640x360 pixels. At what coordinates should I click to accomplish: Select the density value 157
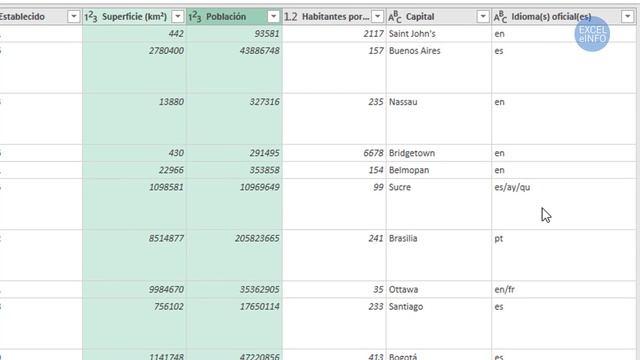pyautogui.click(x=334, y=68)
